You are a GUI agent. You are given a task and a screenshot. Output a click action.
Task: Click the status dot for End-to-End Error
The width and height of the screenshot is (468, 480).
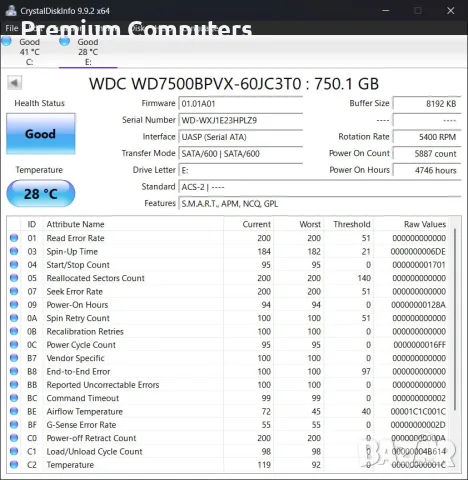tap(14, 371)
